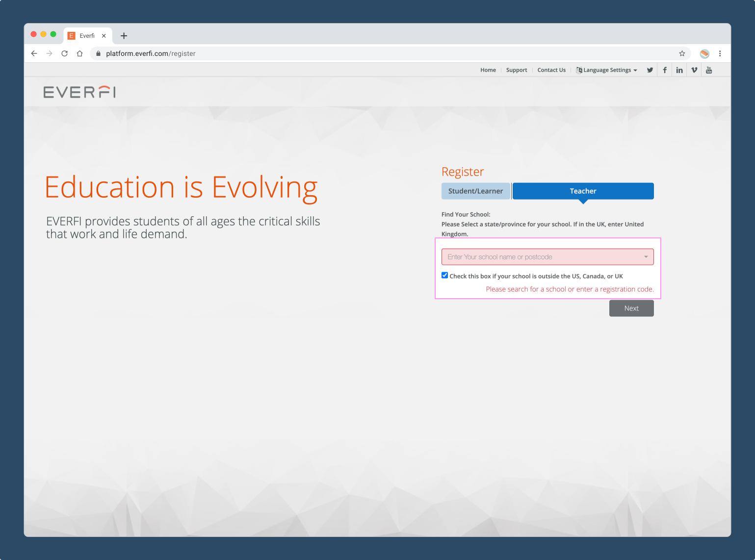Image resolution: width=755 pixels, height=560 pixels.
Task: Uncheck the school outside US, Canada, UK box
Action: (x=445, y=276)
